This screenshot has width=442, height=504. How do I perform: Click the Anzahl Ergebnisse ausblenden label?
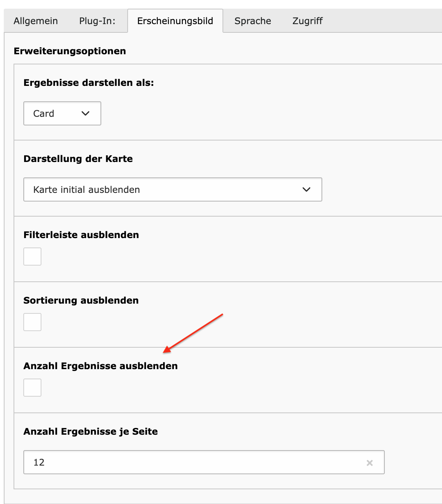101,366
